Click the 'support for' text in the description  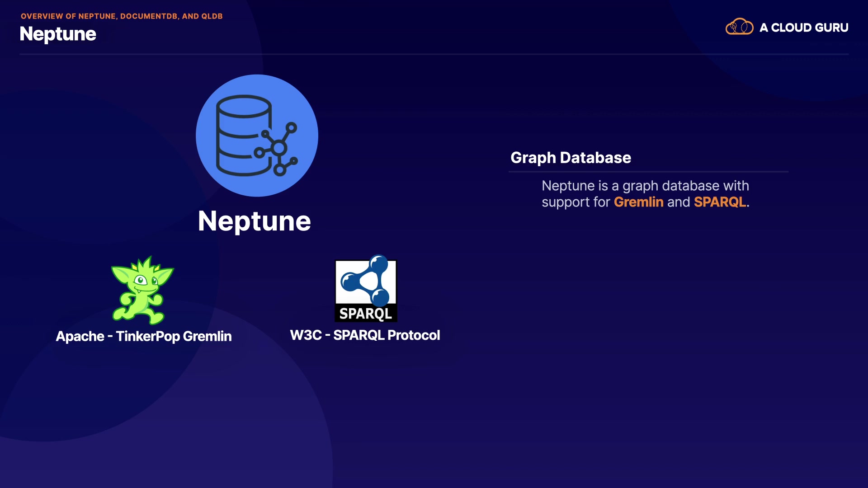point(576,202)
